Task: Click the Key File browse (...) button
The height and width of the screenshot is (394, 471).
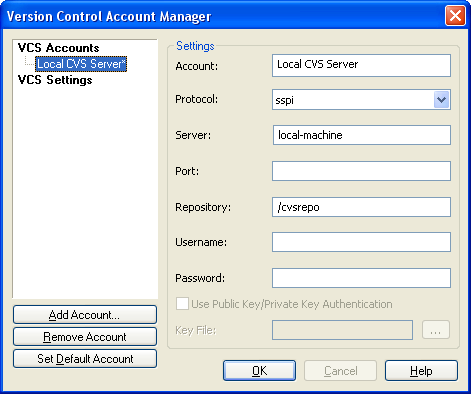Action: click(436, 330)
